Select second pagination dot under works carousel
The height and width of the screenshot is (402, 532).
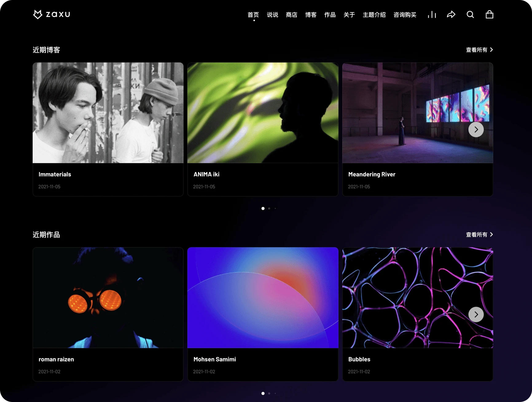point(269,393)
